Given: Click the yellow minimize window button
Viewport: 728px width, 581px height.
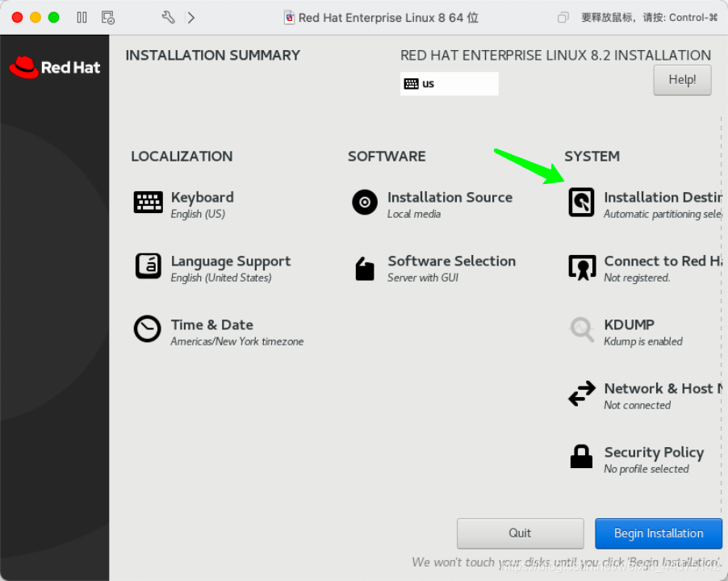Looking at the screenshot, I should [x=36, y=18].
